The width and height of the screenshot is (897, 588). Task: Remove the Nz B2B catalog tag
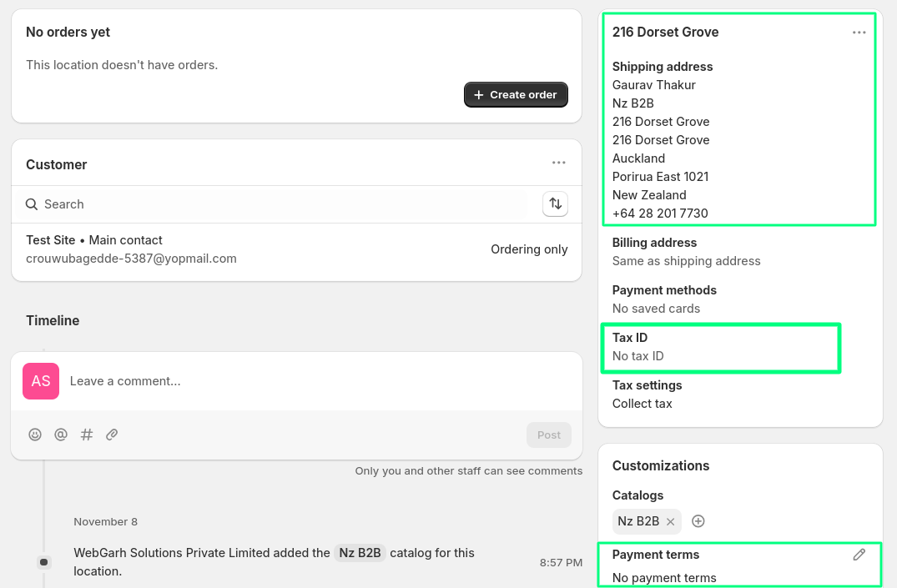tap(670, 521)
